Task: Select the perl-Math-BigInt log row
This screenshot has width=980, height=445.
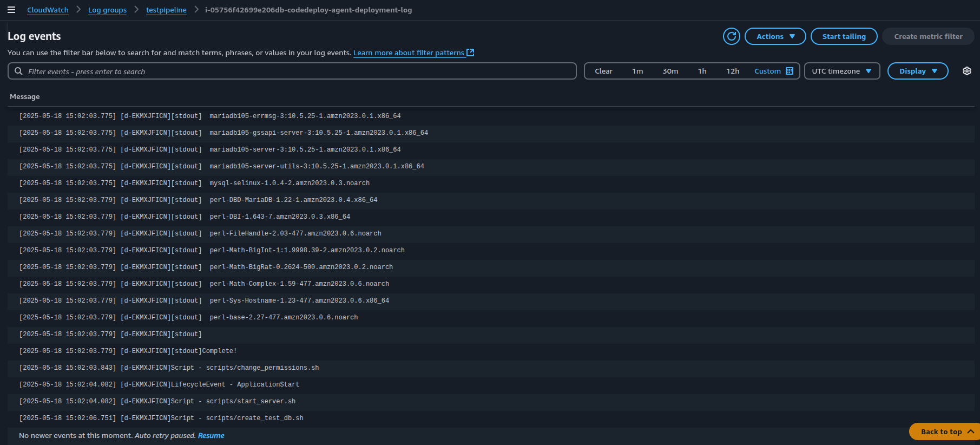Action: [x=491, y=250]
